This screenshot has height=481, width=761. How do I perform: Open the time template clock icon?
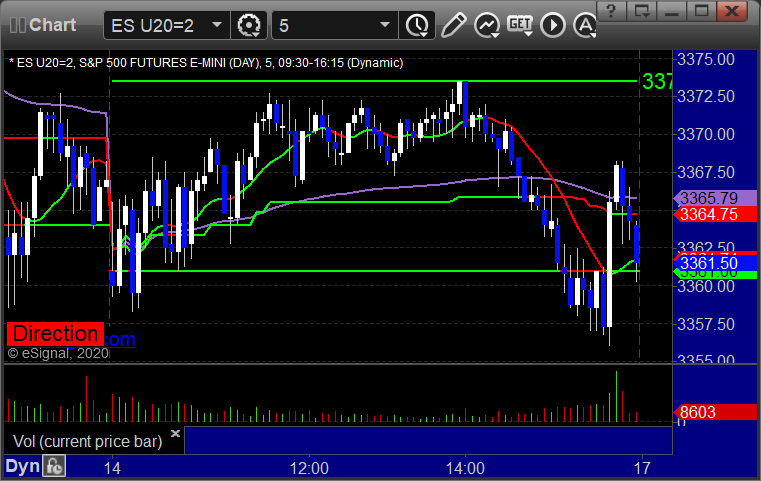(417, 25)
